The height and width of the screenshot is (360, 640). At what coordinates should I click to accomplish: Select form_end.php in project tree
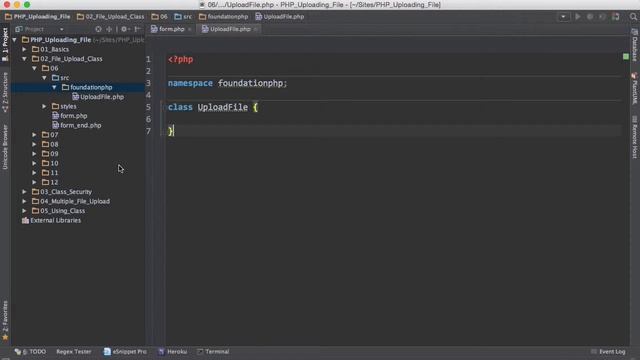pos(77,125)
